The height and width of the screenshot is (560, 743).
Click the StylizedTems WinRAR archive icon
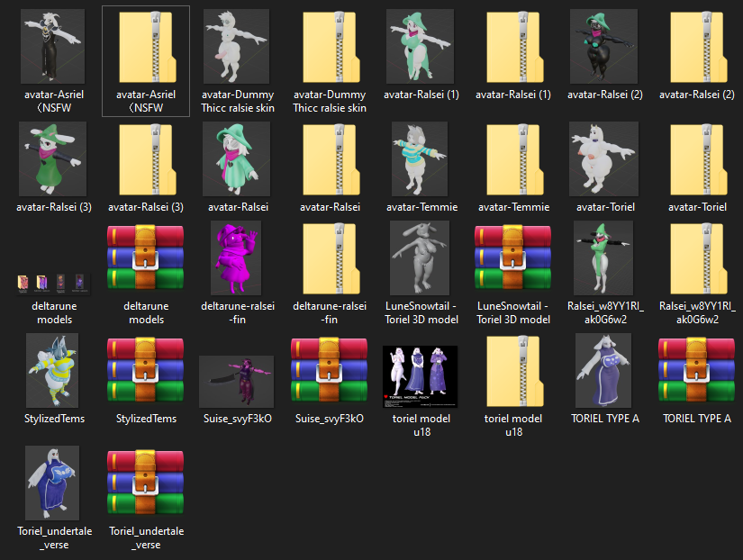coord(146,369)
